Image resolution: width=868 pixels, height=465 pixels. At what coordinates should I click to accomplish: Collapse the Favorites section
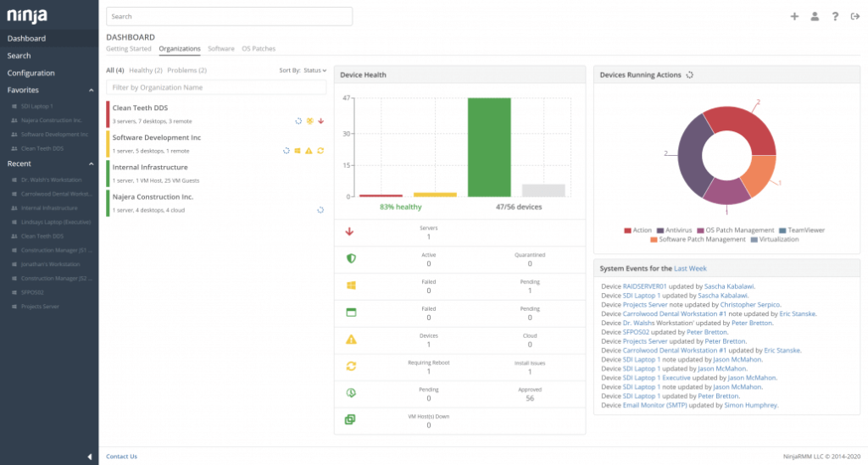(92, 90)
